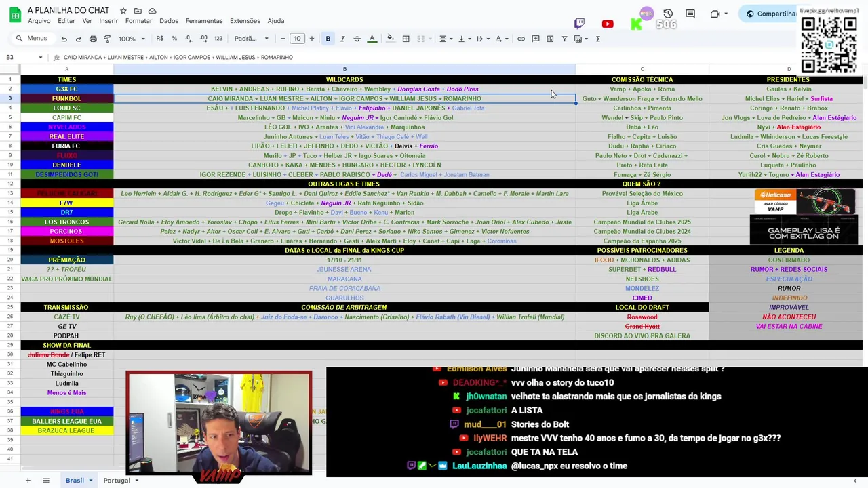This screenshot has width=868, height=488.
Task: Open the fill color picker
Action: click(390, 39)
